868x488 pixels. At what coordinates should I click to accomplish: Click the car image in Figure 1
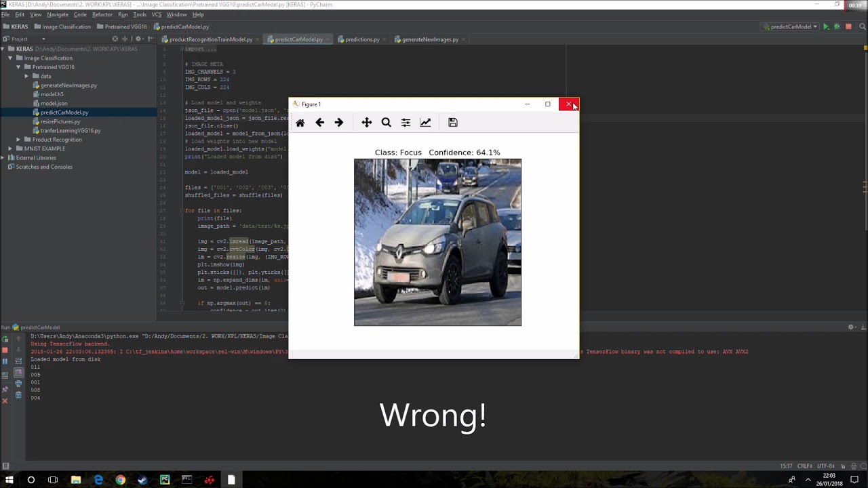[x=437, y=243]
